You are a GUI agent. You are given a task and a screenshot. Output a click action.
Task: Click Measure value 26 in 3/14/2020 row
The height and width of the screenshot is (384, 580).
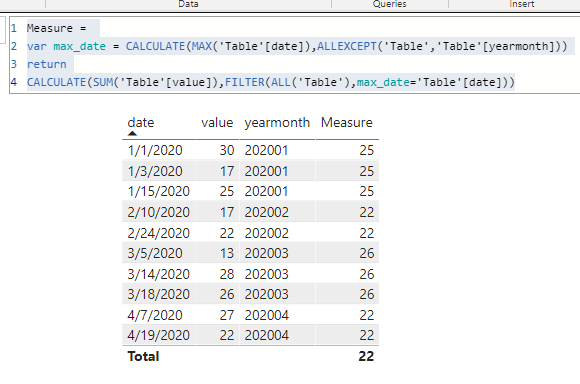(x=367, y=274)
